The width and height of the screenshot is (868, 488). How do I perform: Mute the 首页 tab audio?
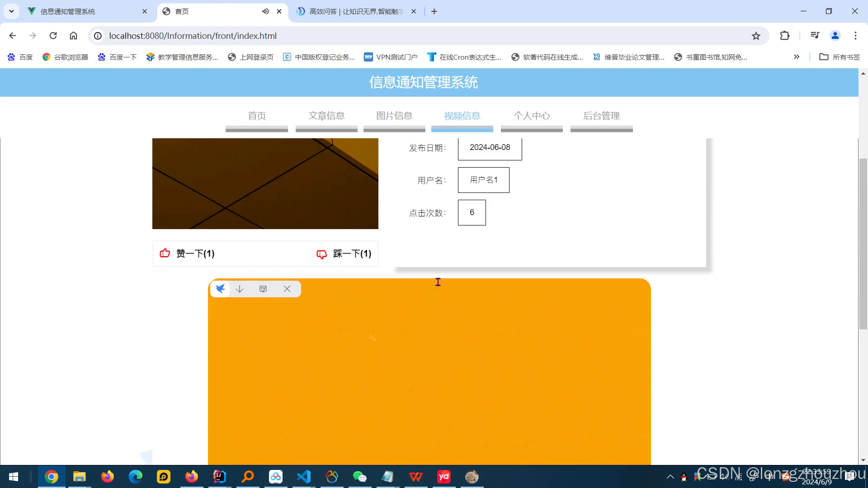(x=265, y=11)
